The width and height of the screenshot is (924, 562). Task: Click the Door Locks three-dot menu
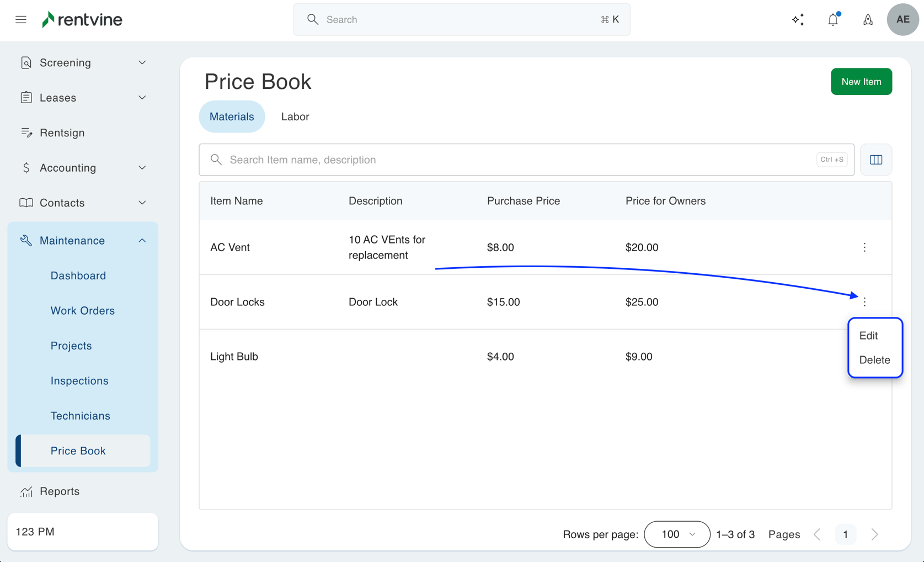[x=864, y=302]
